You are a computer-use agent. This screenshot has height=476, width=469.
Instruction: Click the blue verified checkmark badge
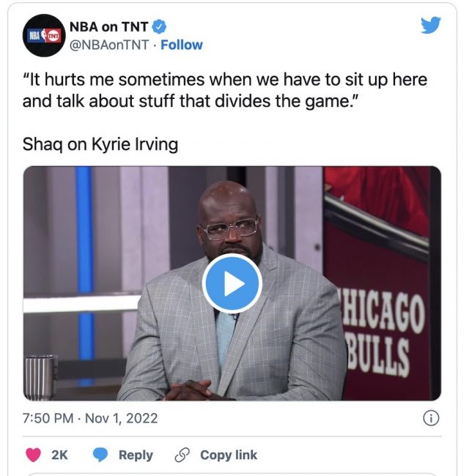[x=159, y=26]
